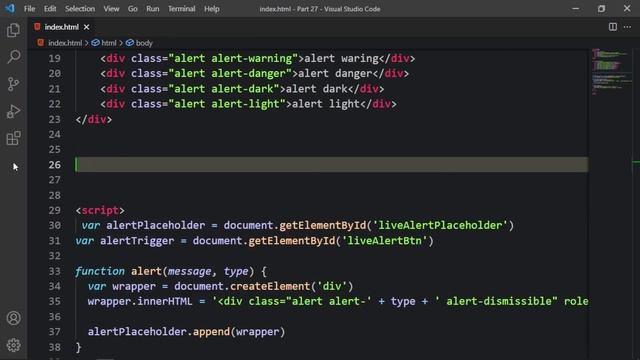Click line number 19
640x360 pixels.
tap(55, 58)
